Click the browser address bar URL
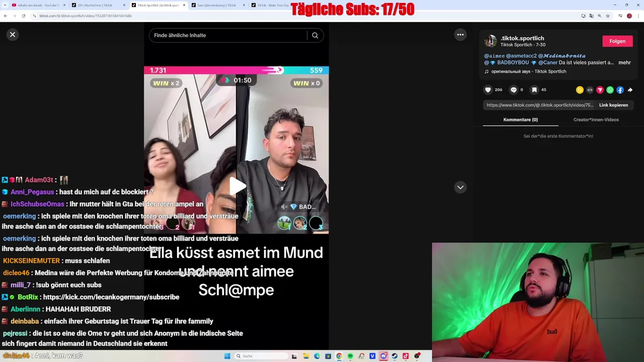The image size is (644, 362). click(x=86, y=16)
